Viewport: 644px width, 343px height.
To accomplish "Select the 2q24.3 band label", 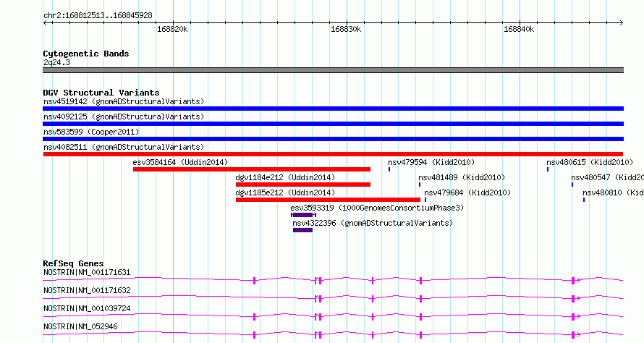I will [56, 62].
